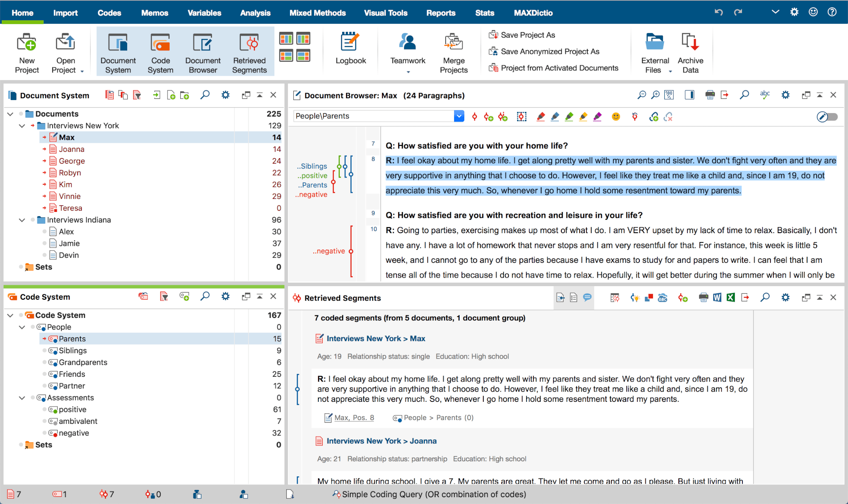
Task: Click yellow highlight coding pen
Action: coord(583,117)
